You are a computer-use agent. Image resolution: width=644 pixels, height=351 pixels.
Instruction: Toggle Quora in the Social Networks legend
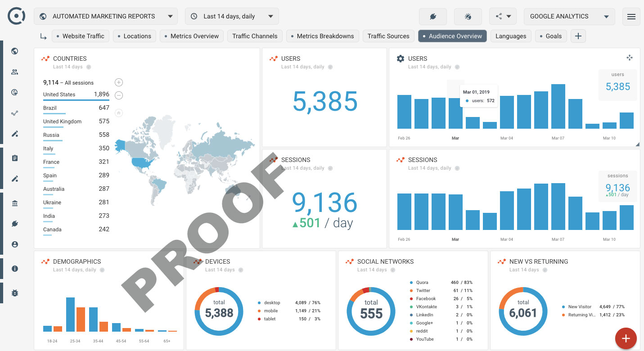(422, 283)
